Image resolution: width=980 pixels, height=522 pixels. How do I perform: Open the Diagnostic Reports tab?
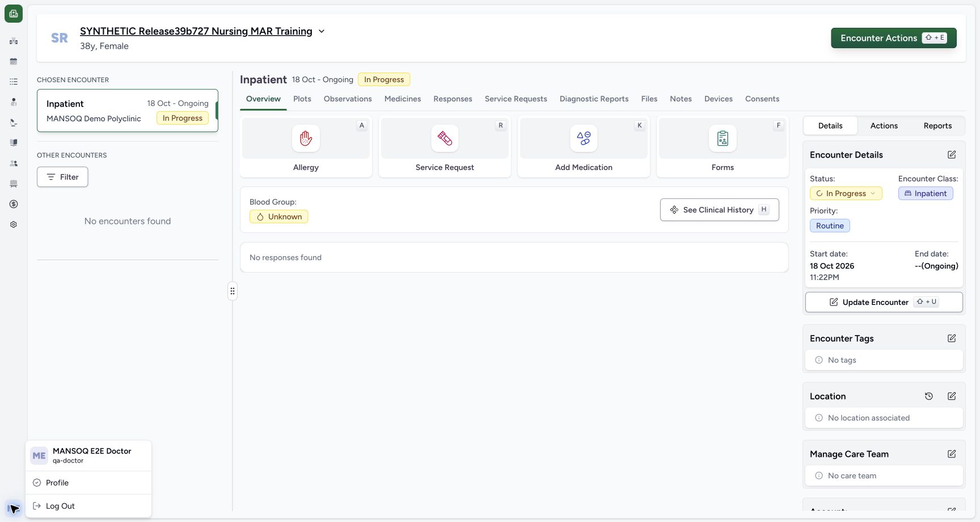click(x=594, y=99)
